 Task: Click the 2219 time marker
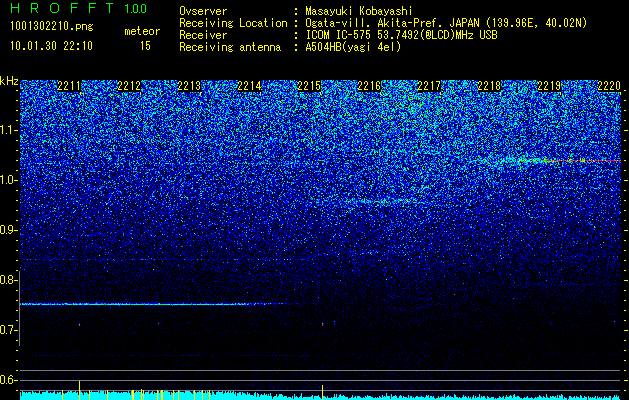(x=549, y=86)
